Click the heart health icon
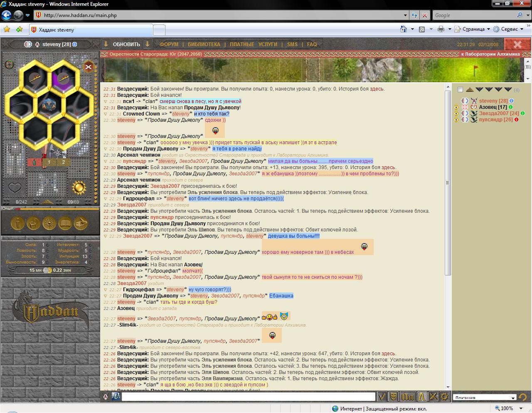 click(15, 187)
